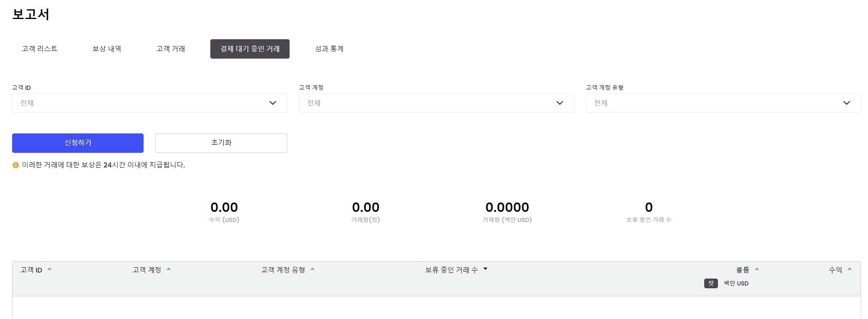Viewport: 868px width, 319px height.
Task: Click the 0.00 수익 (USD) value
Action: tap(224, 207)
